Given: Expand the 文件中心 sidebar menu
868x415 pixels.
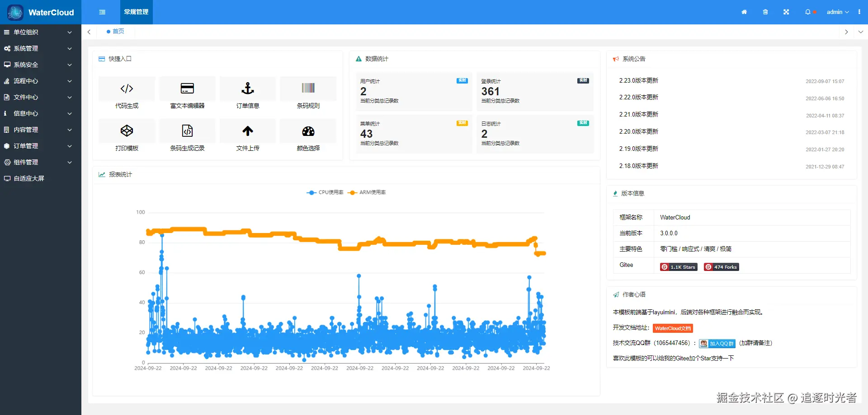Looking at the screenshot, I should (41, 97).
